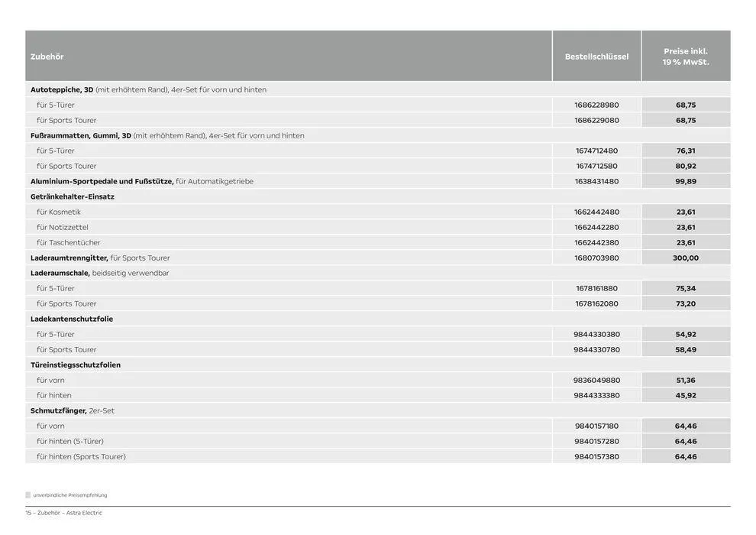Screen dimensions: 756x535
Task: Click the Autoteppiche, 3D row heading
Action: [62, 89]
